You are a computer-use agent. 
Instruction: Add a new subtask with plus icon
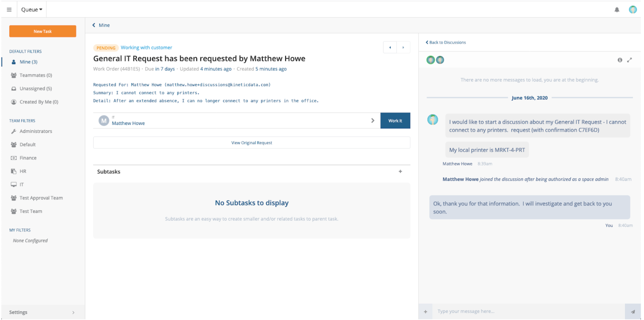(x=400, y=171)
